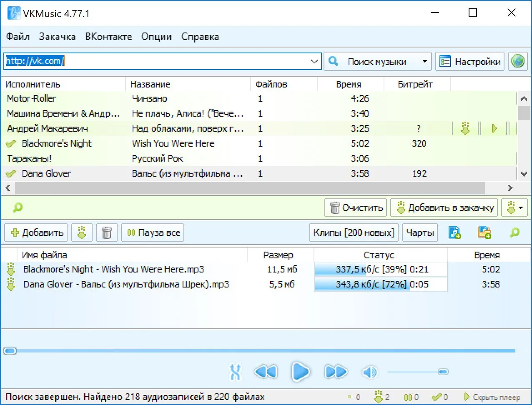
Task: Click paused downloads count in status bar
Action: coord(411,397)
